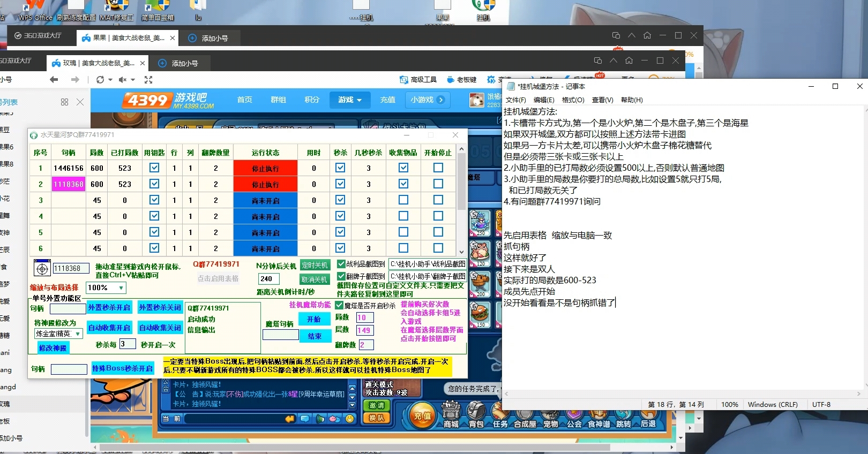Expand the refresh options arrow
Screen dimensions: 868x454
click(x=110, y=80)
